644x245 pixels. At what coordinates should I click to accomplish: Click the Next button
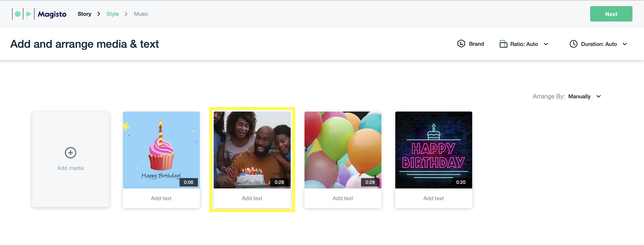tap(611, 14)
